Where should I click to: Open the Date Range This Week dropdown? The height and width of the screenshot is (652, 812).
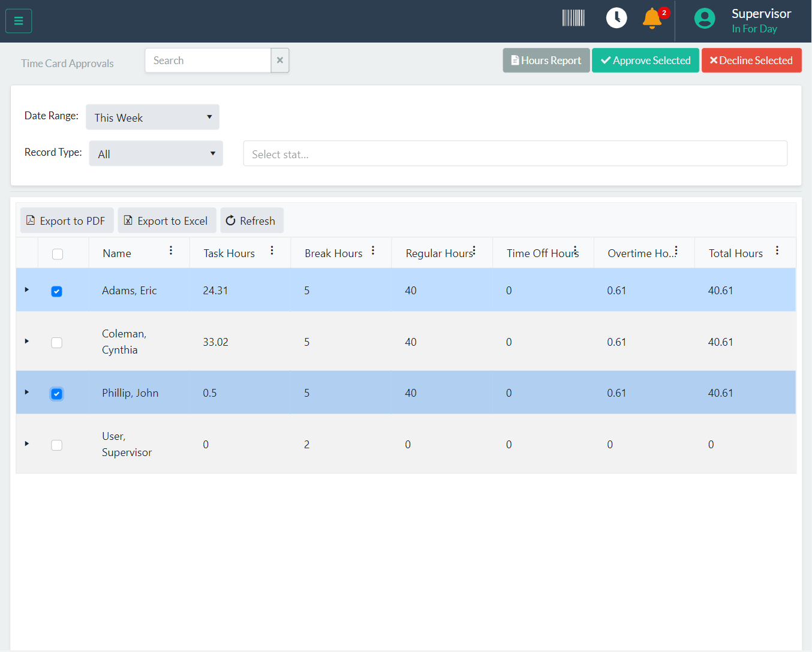[153, 117]
